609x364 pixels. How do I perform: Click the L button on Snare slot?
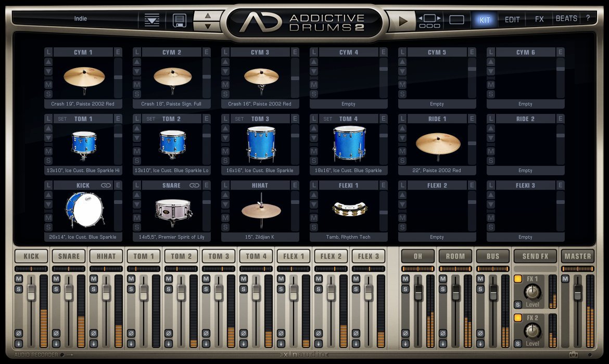[x=137, y=185]
